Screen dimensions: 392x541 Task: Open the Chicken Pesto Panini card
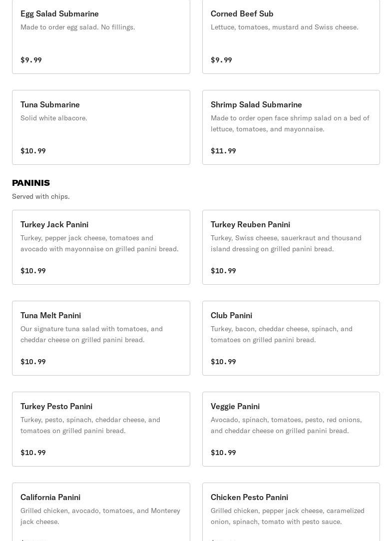point(291,512)
